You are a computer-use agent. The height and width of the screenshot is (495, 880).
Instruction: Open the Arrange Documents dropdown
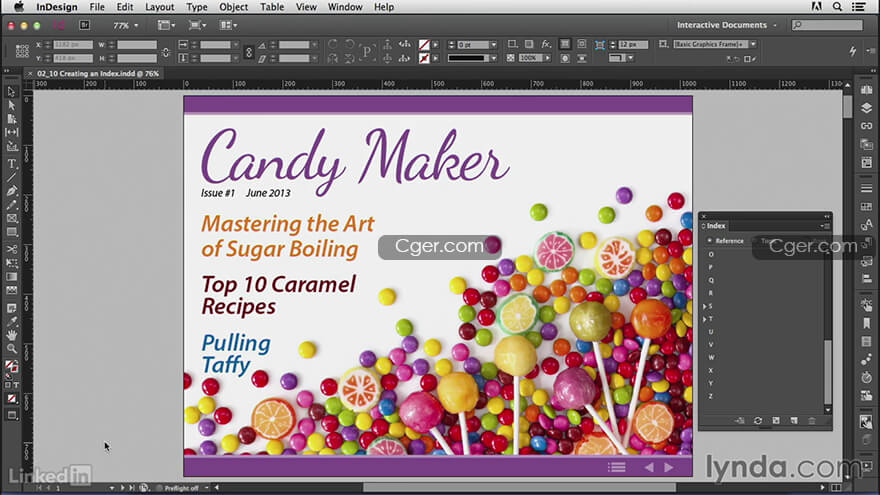[x=228, y=25]
